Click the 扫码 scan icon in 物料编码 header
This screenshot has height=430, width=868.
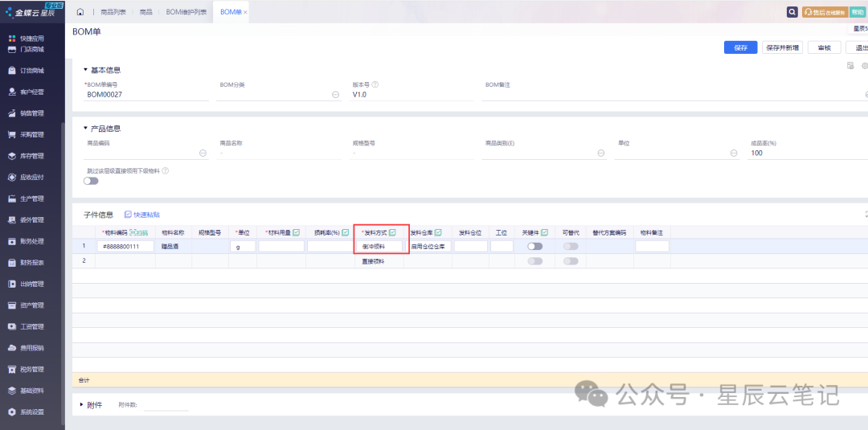pos(139,232)
